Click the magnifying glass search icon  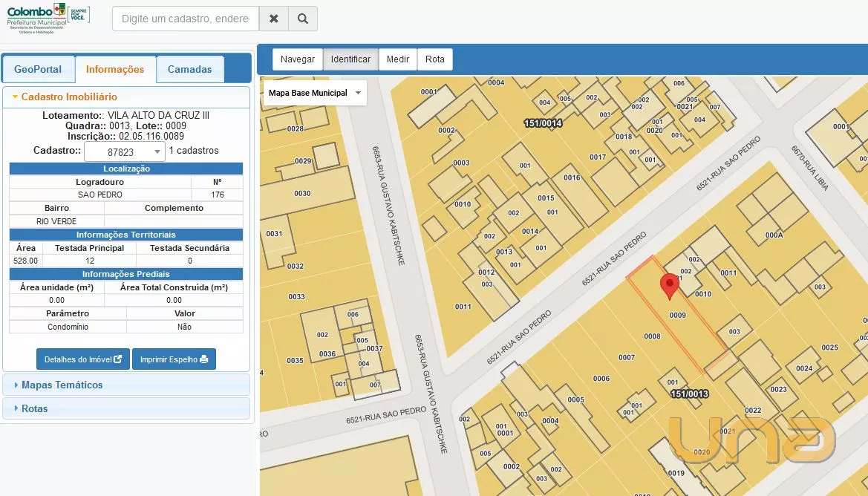302,19
